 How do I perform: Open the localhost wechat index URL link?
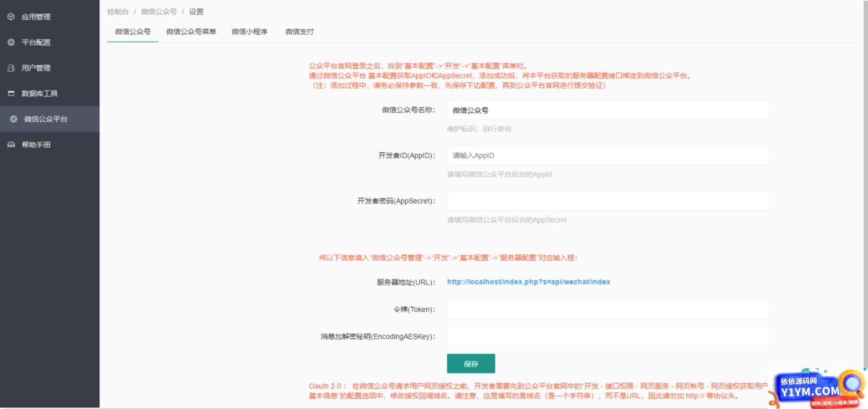(529, 282)
